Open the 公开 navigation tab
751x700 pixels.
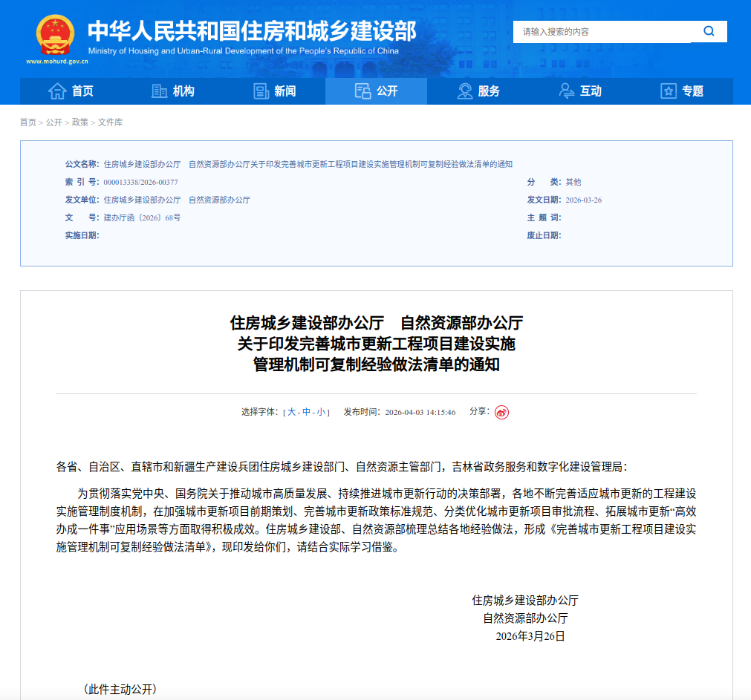coord(376,91)
